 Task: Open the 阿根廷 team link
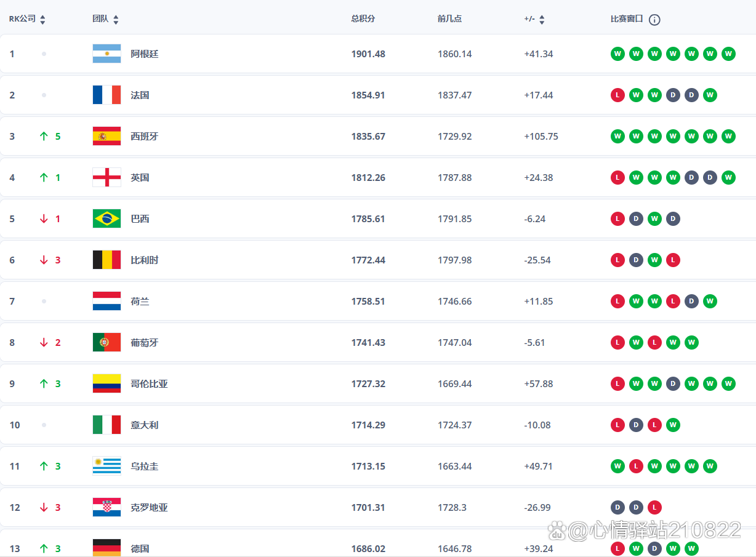point(145,54)
